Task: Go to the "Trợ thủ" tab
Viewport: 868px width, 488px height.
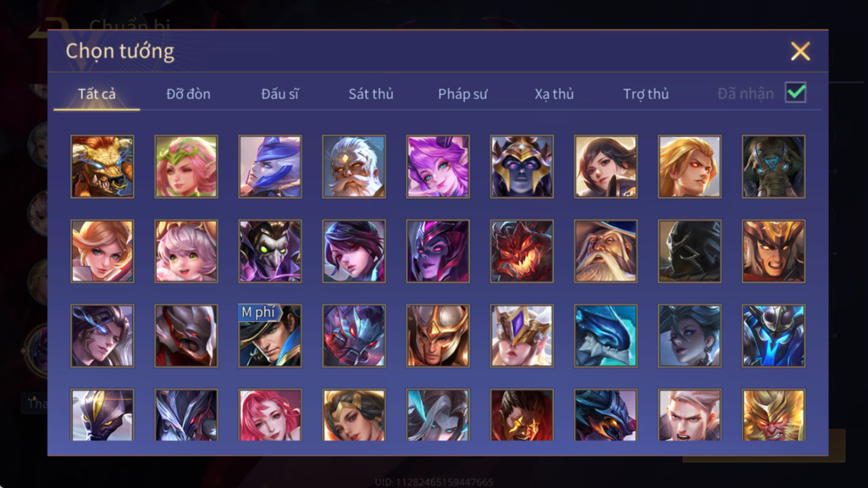Action: pyautogui.click(x=646, y=94)
